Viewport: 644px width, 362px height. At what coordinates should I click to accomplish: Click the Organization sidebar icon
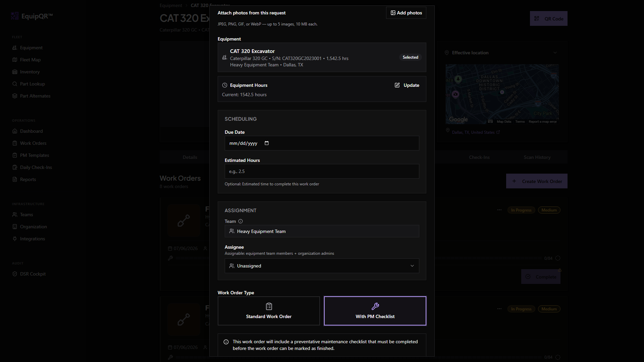tap(15, 227)
